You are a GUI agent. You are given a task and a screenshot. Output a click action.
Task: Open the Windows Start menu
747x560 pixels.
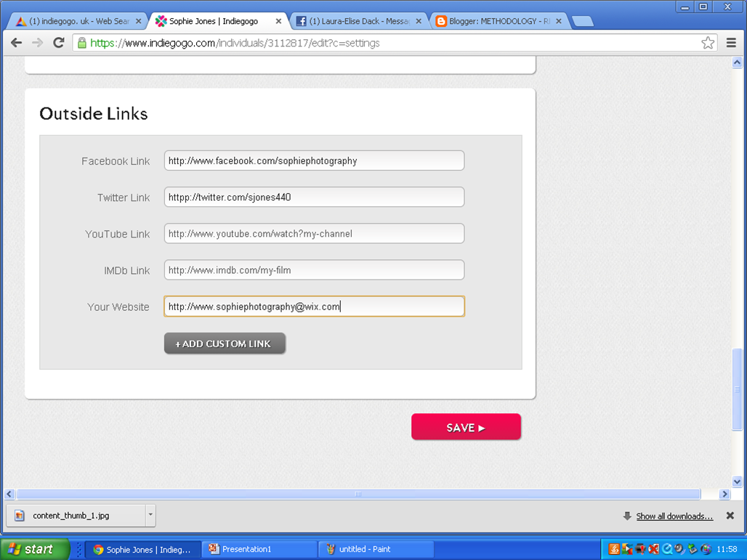click(35, 549)
